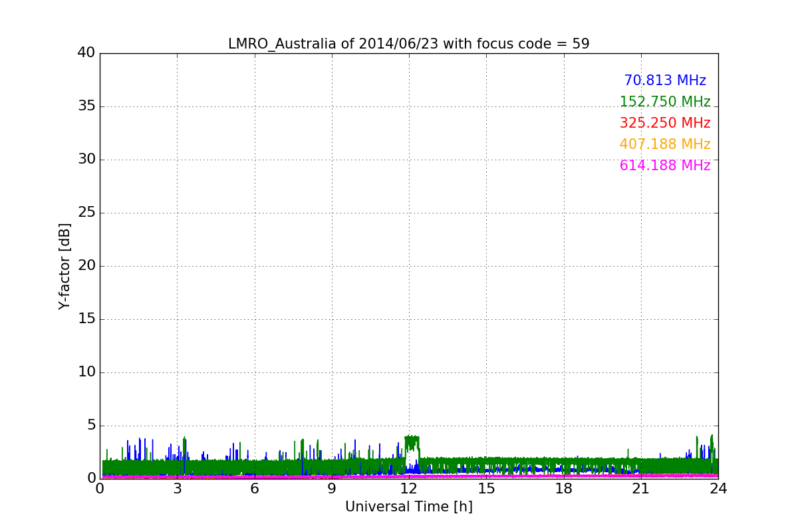Click the x-axis tick label 21

tap(641, 489)
